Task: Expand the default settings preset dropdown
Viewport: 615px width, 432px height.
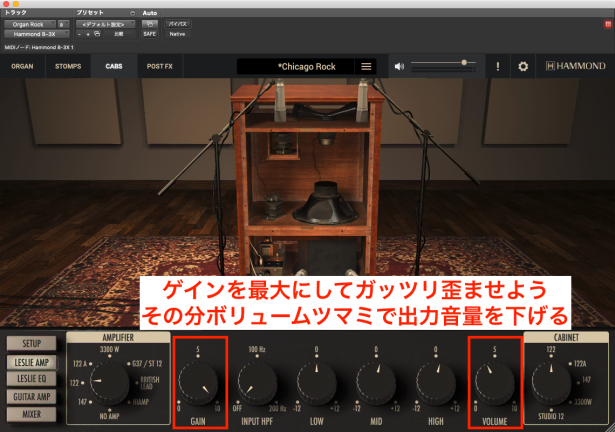Action: pos(106,22)
